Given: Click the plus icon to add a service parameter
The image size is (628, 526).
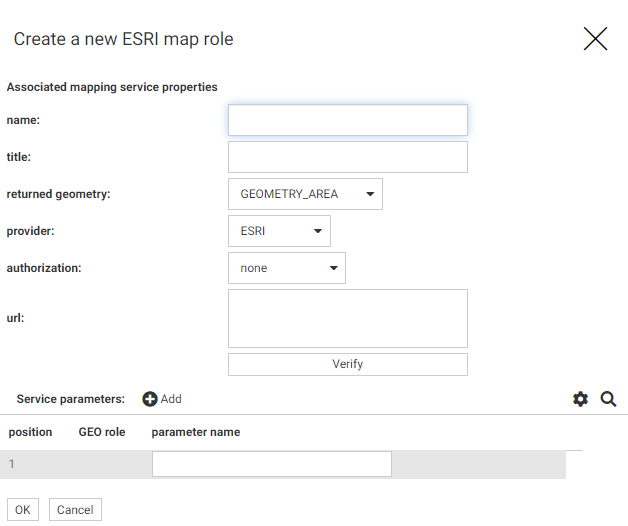Looking at the screenshot, I should (150, 399).
